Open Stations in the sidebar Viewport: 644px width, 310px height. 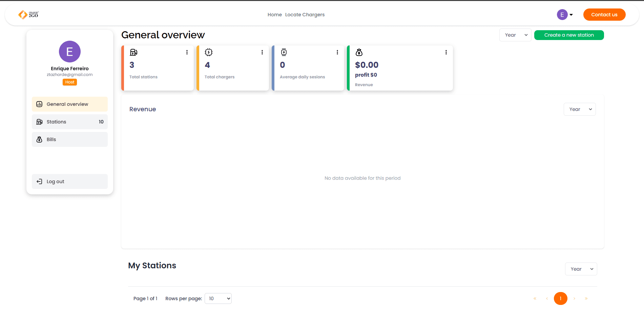(70, 122)
